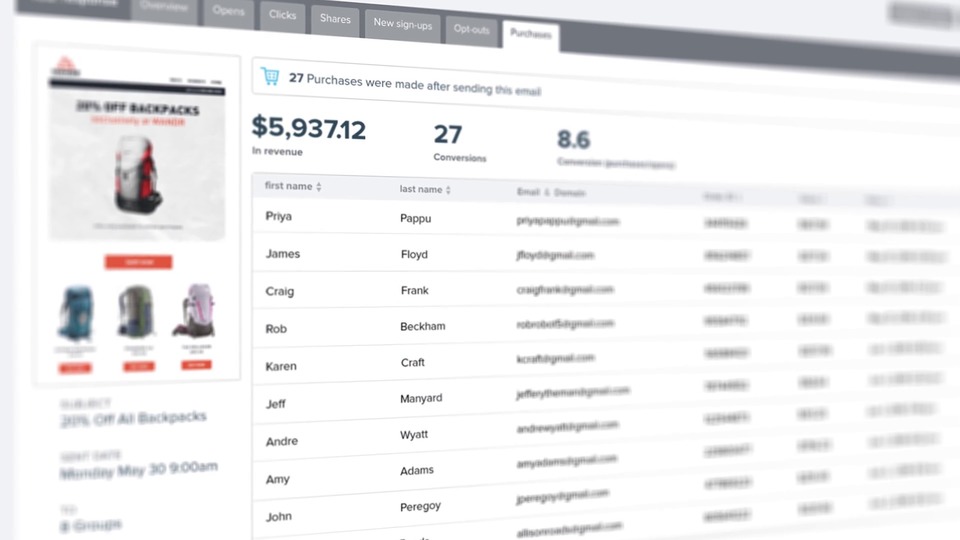Image resolution: width=960 pixels, height=540 pixels.
Task: Click the 27 Conversions figure
Action: [x=448, y=135]
